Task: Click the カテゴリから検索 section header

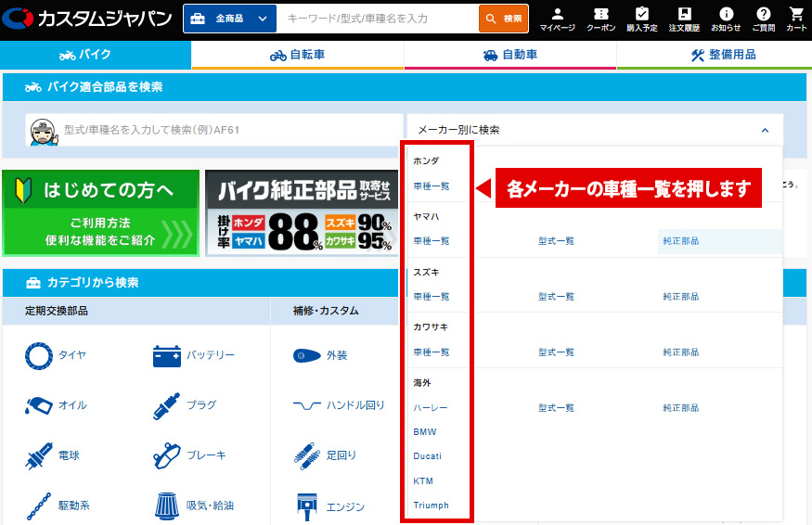Action: tap(93, 283)
